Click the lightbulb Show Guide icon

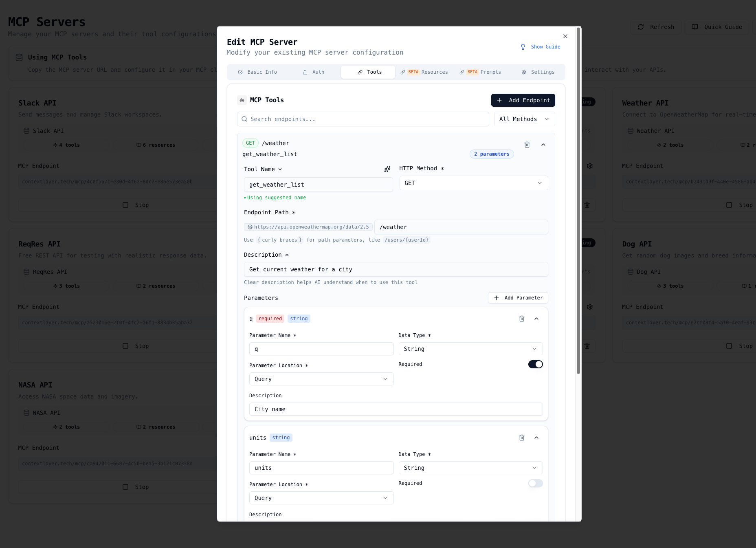[523, 47]
